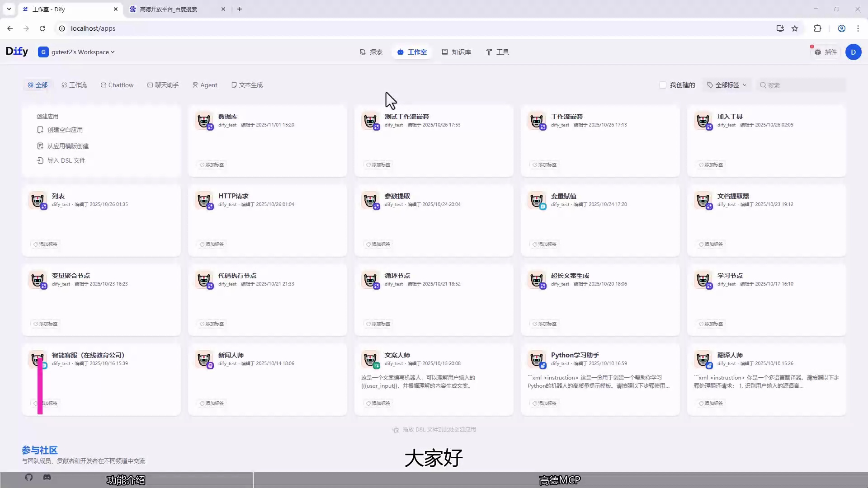Viewport: 868px width, 488px height.
Task: Select 工作室 navigation tab
Action: click(x=412, y=52)
